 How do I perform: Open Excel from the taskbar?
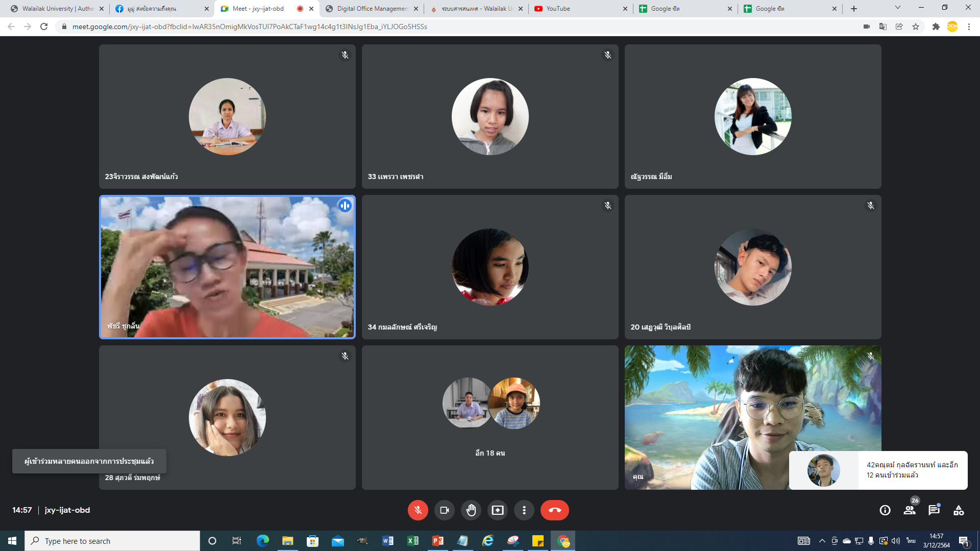coord(412,541)
